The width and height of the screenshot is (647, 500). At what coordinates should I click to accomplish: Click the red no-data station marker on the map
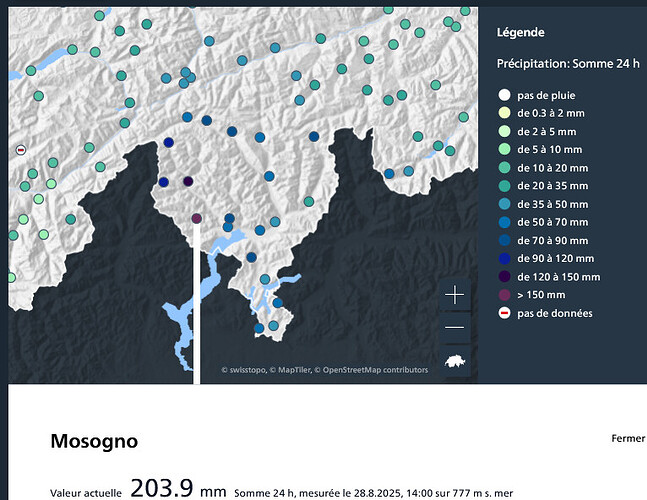pyautogui.click(x=20, y=150)
